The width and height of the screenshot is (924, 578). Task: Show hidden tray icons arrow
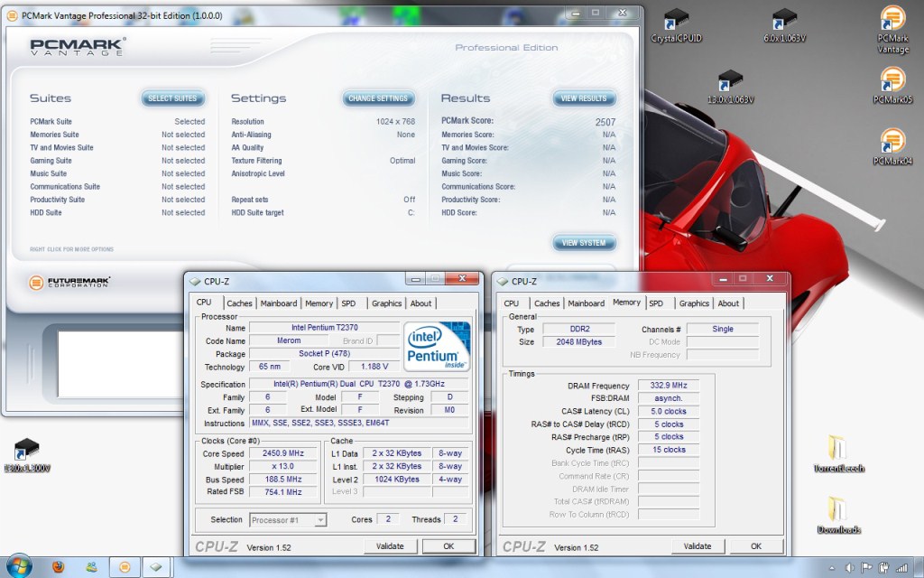click(832, 569)
